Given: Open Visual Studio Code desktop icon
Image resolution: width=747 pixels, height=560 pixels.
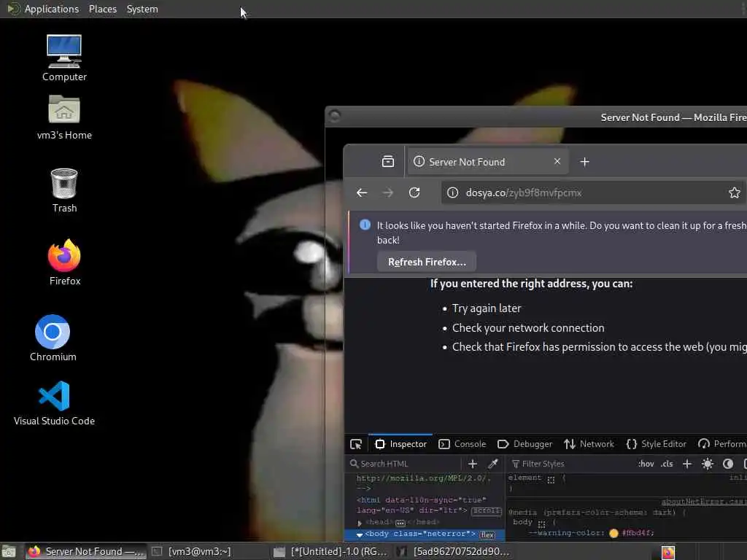Looking at the screenshot, I should pyautogui.click(x=54, y=402).
